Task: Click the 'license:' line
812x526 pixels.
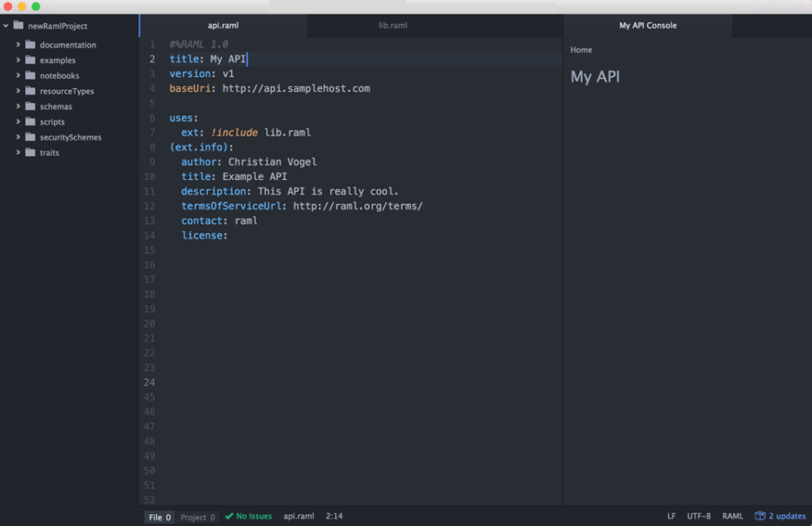Action: tap(204, 236)
